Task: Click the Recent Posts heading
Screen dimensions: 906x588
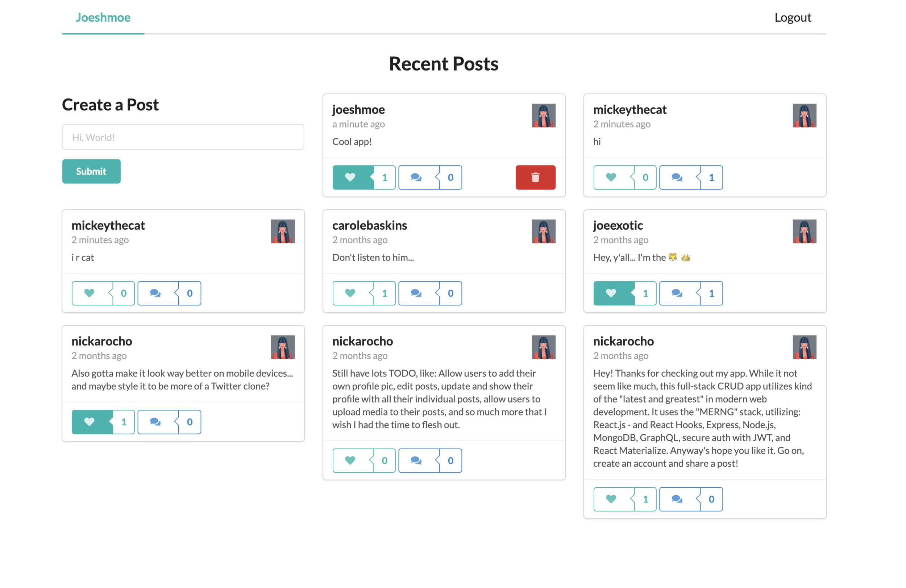Action: pos(444,63)
